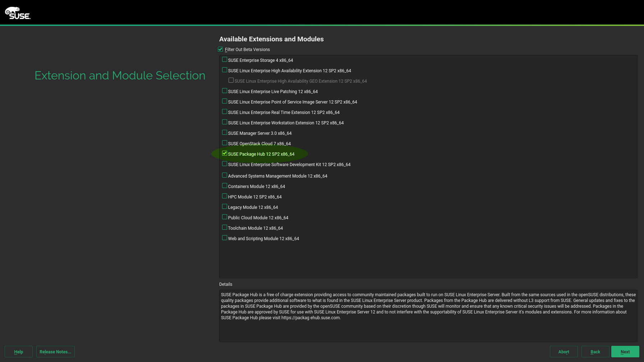
Task: Select Point of Service Image Server 12 SP2
Action: click(x=225, y=101)
